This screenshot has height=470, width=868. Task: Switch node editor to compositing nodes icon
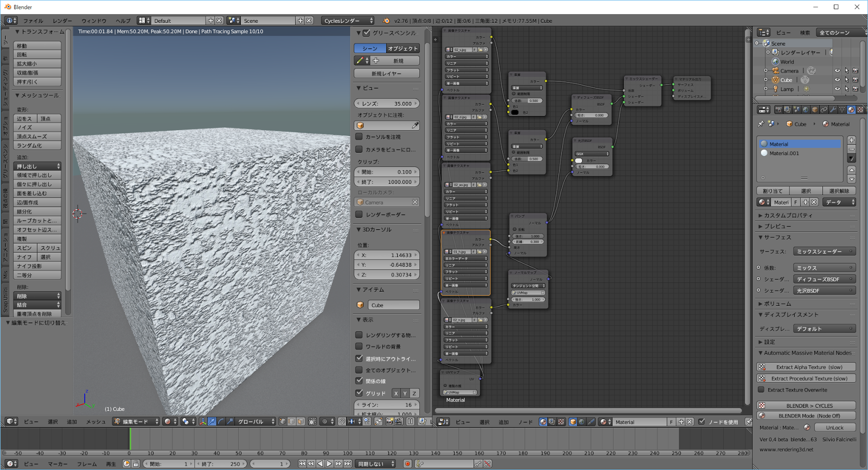point(552,422)
